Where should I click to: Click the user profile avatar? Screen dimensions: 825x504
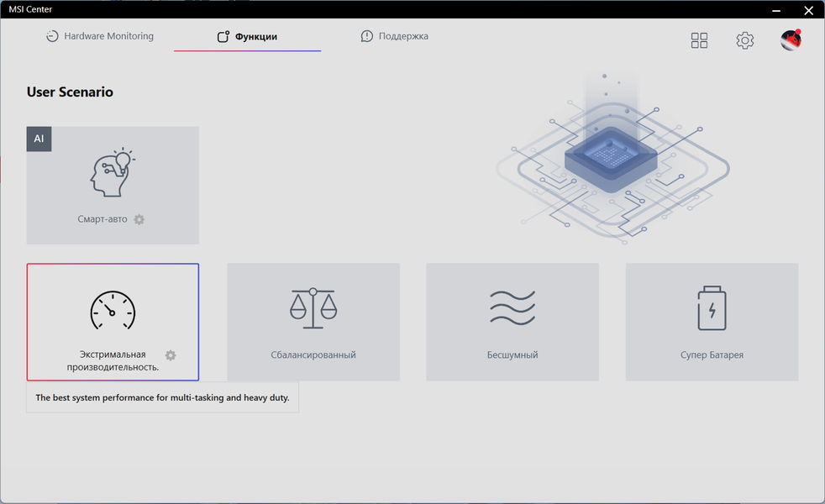(x=791, y=40)
